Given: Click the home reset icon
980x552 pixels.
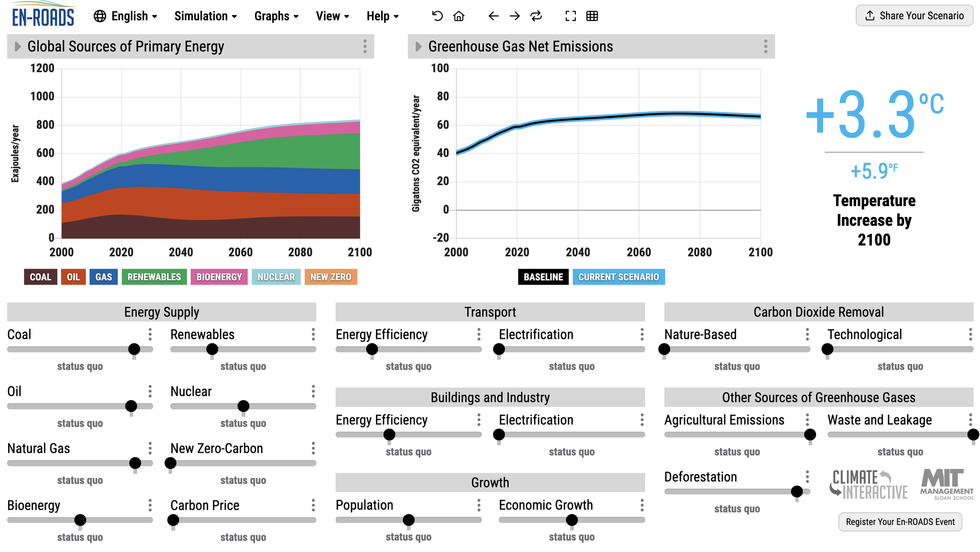Looking at the screenshot, I should point(459,16).
